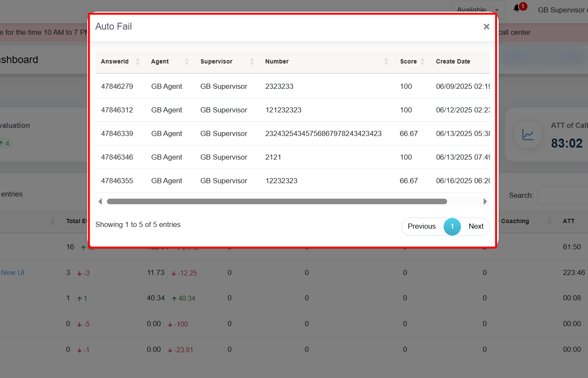
Task: Click the horizontal scrollbar thumb
Action: (x=277, y=201)
